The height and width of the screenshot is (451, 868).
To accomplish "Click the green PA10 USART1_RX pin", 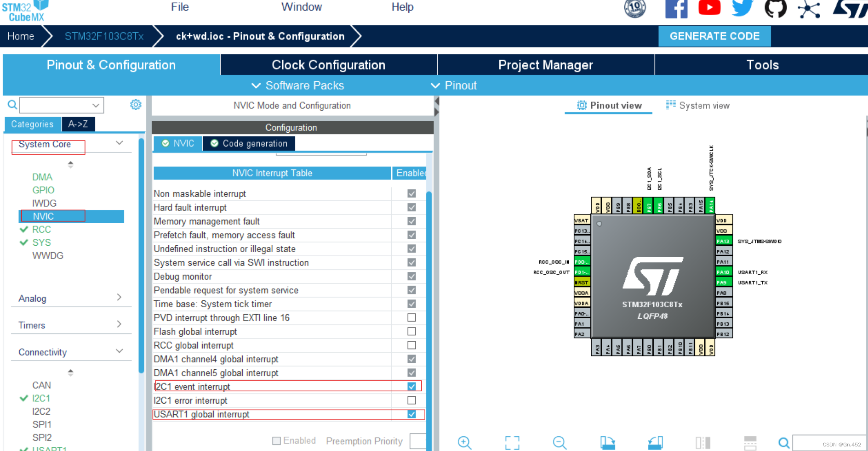I will [x=724, y=272].
